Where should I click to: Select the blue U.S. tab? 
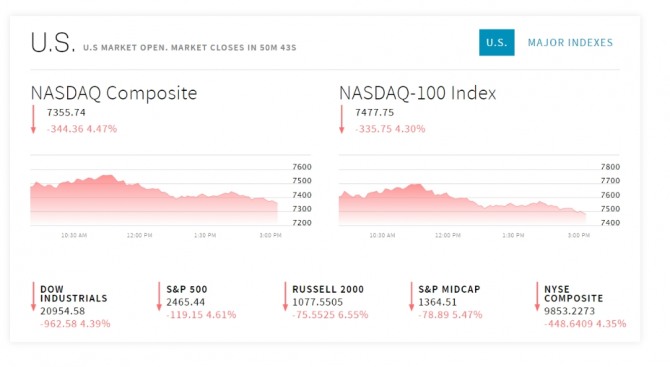coord(497,42)
